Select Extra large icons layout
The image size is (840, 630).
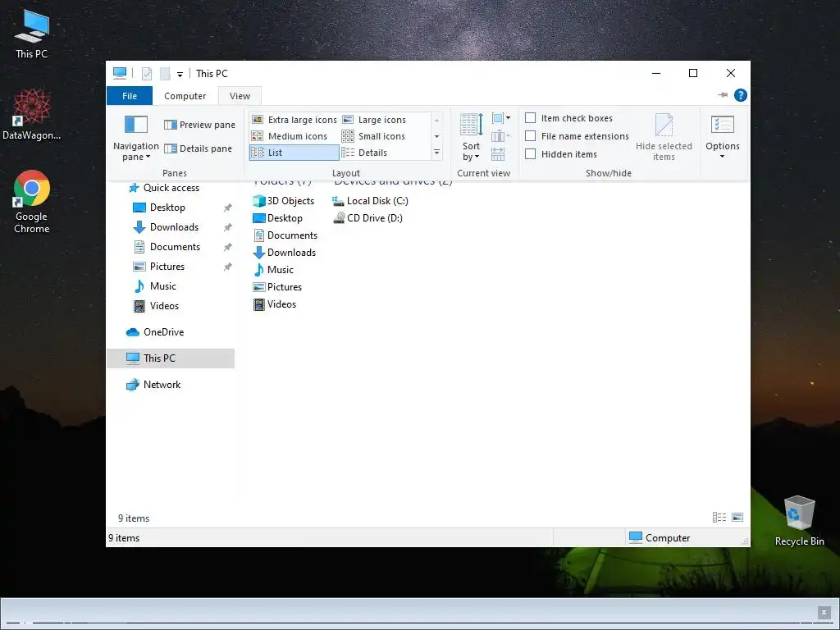click(x=294, y=120)
